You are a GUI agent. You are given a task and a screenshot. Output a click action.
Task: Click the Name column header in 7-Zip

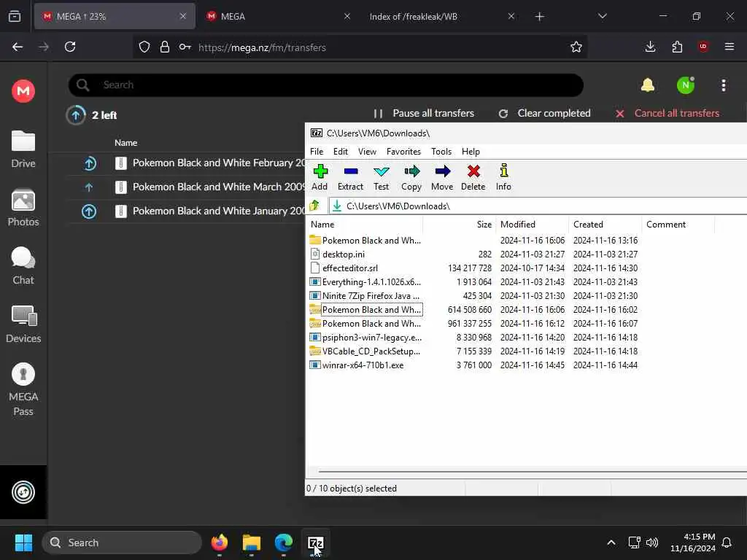[x=365, y=225]
